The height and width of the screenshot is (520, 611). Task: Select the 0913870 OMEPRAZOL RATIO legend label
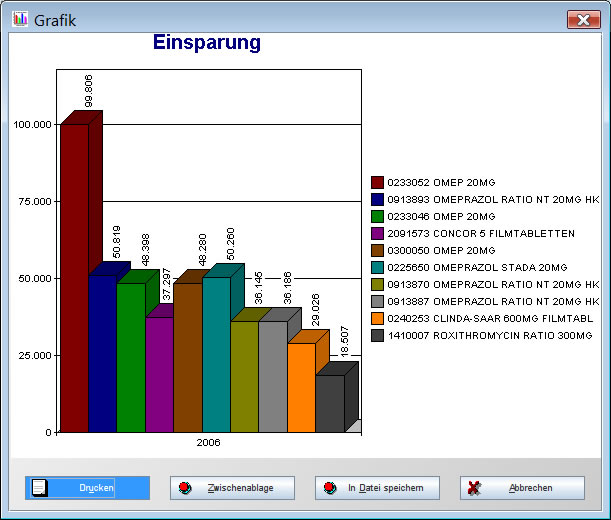click(x=492, y=284)
